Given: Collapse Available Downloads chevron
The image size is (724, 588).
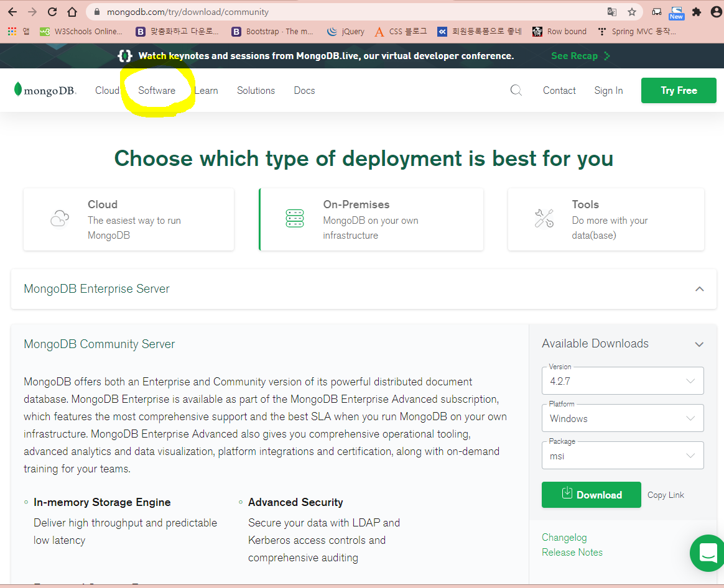Looking at the screenshot, I should pos(699,344).
